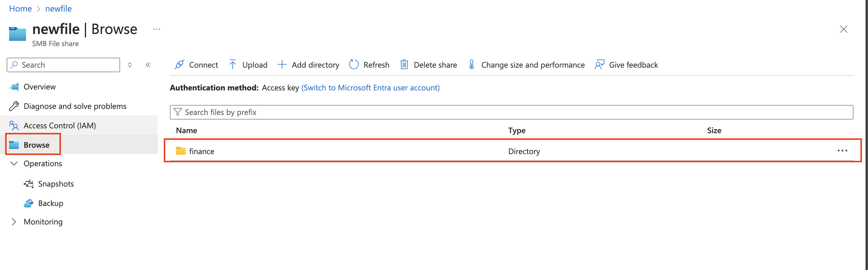The width and height of the screenshot is (868, 270).
Task: Click the Change size thermometer icon
Action: click(x=472, y=64)
